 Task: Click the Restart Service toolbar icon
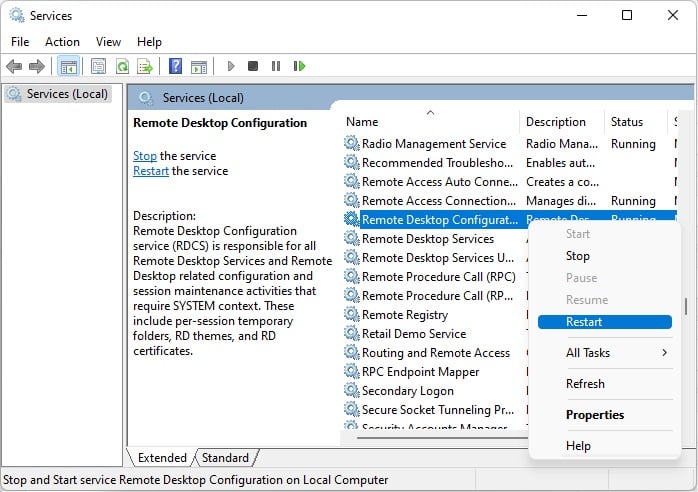click(x=300, y=66)
